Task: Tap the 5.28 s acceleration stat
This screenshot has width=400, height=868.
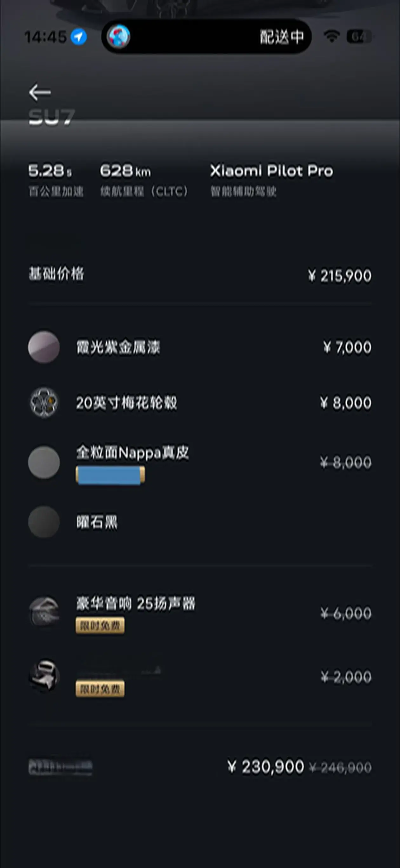Action: (x=50, y=171)
